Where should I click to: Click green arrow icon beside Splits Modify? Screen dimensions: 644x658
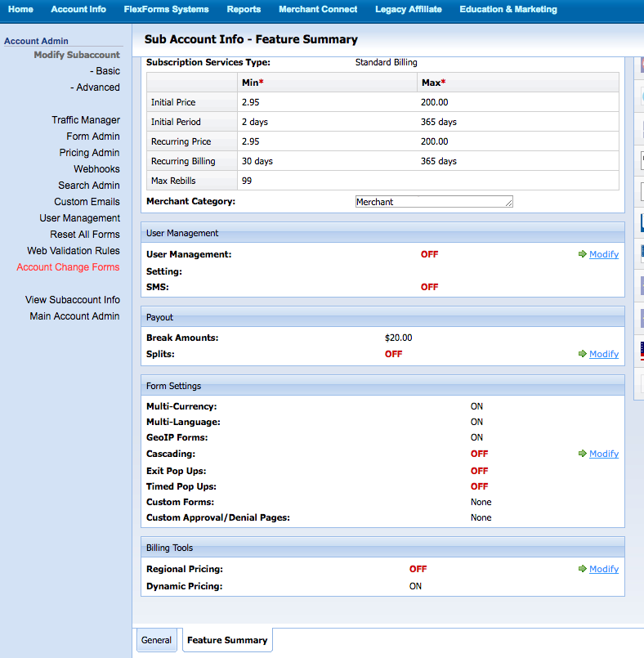[582, 354]
